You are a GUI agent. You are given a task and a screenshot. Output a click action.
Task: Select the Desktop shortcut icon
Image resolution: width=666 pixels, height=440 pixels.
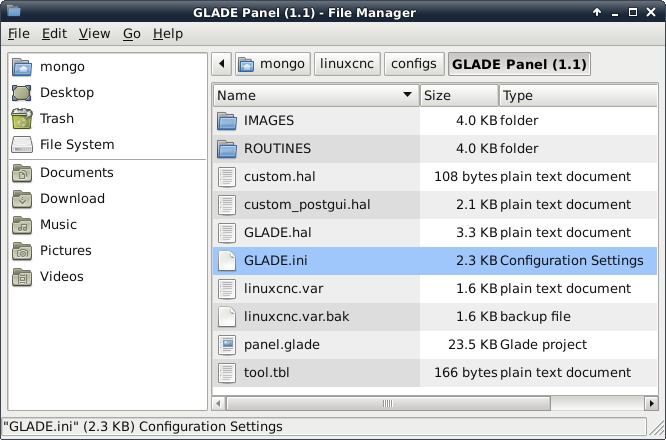[x=22, y=93]
